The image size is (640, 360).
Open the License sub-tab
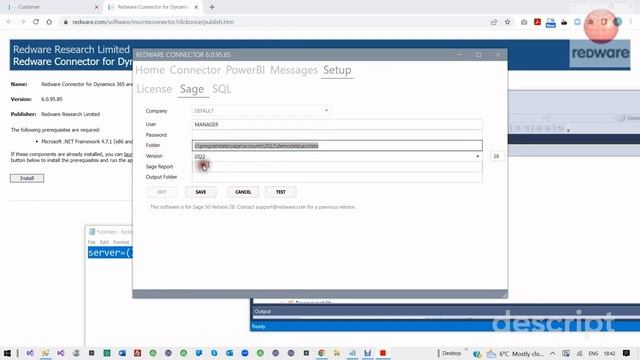click(154, 89)
